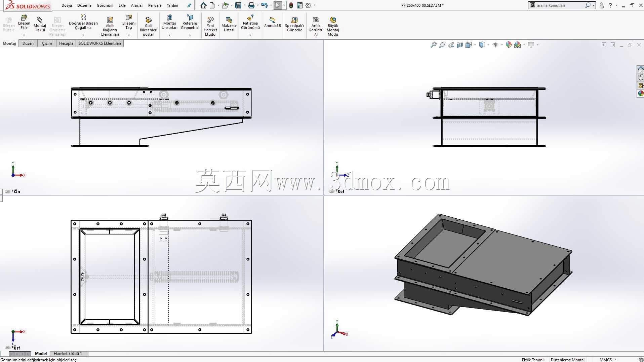The width and height of the screenshot is (644, 362).
Task: Open the Düzenle menu
Action: [x=84, y=5]
